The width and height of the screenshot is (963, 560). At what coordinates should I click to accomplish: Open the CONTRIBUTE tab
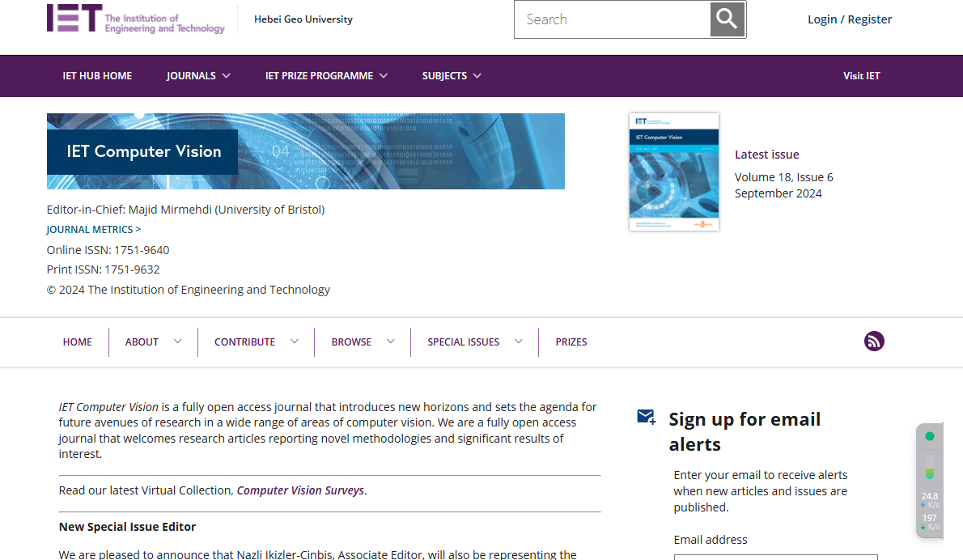tap(244, 342)
